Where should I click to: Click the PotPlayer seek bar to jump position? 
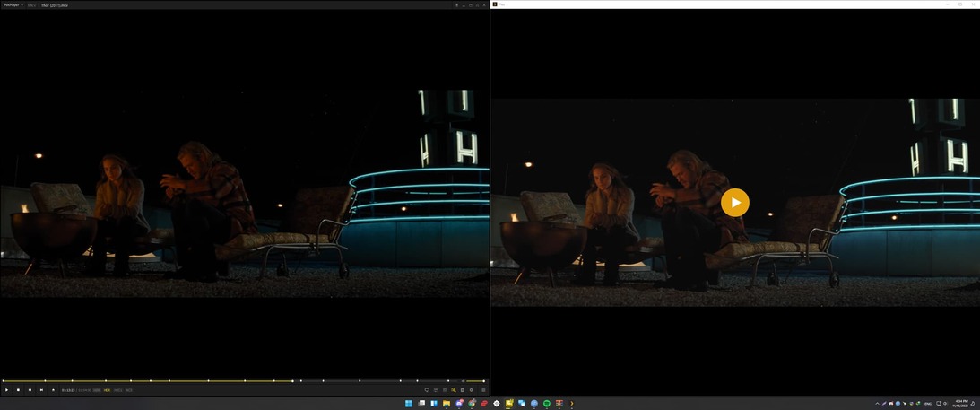231,380
